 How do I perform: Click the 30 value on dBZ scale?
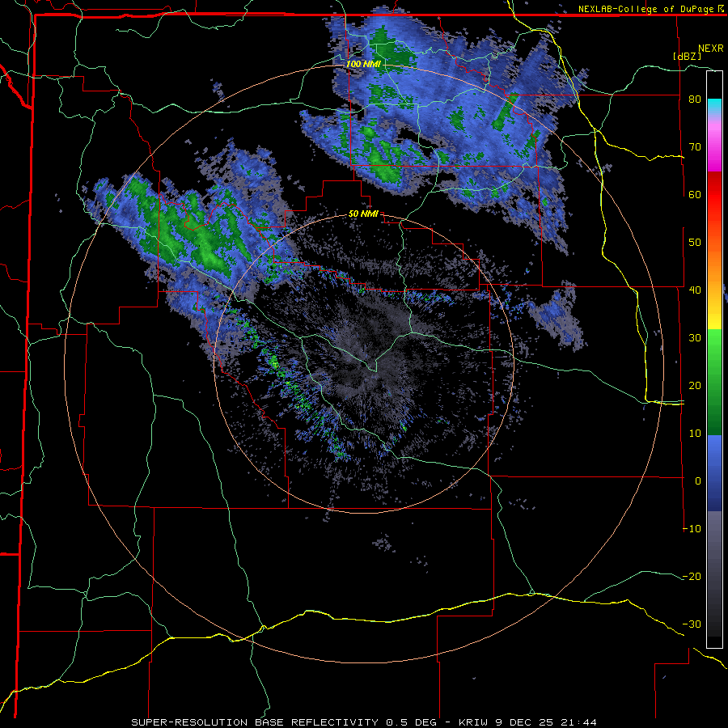695,338
